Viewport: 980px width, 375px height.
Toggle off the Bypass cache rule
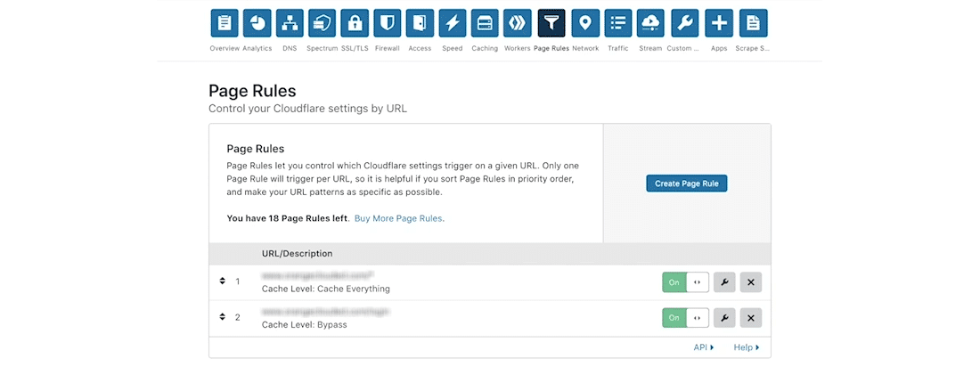pos(685,318)
